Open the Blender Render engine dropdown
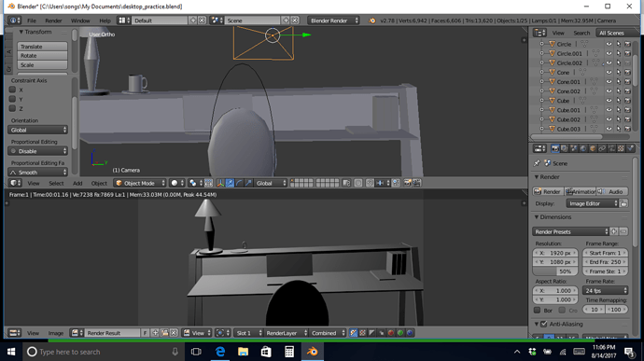This screenshot has width=644, height=361. click(333, 21)
